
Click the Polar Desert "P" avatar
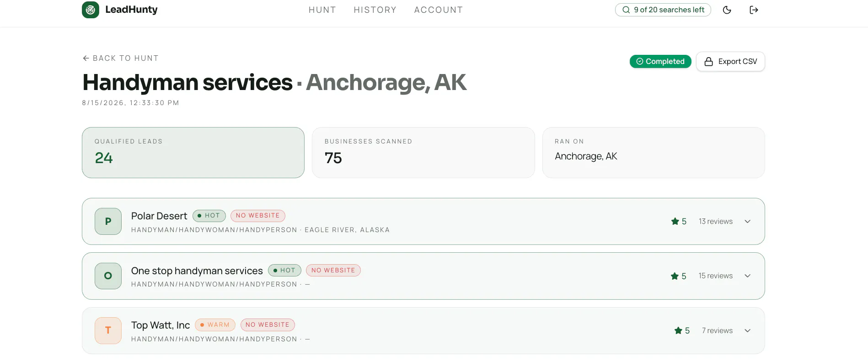108,222
